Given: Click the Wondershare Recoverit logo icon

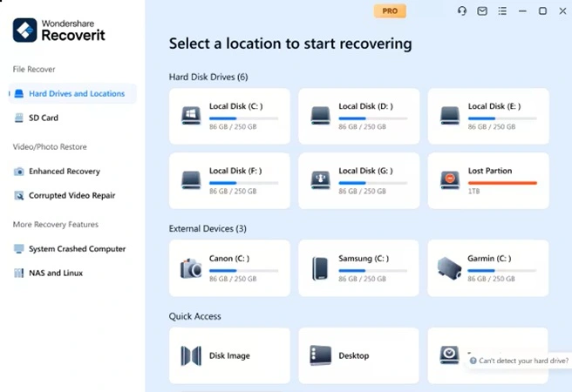Looking at the screenshot, I should (x=24, y=30).
